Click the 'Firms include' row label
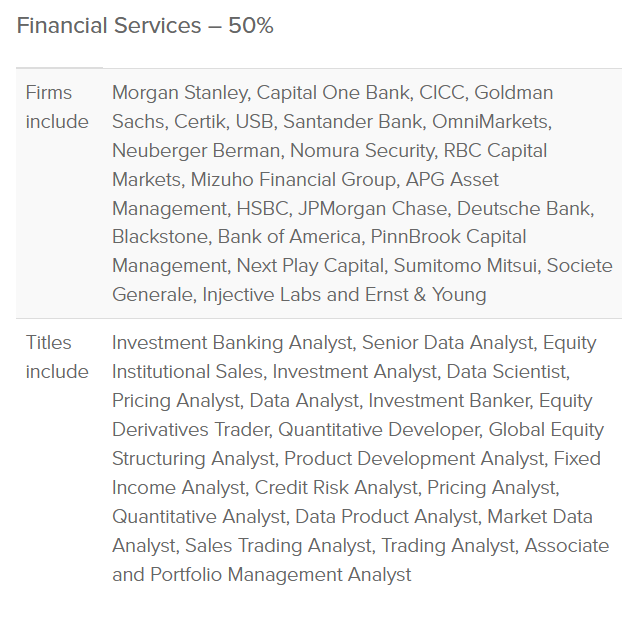The height and width of the screenshot is (624, 636). (57, 107)
